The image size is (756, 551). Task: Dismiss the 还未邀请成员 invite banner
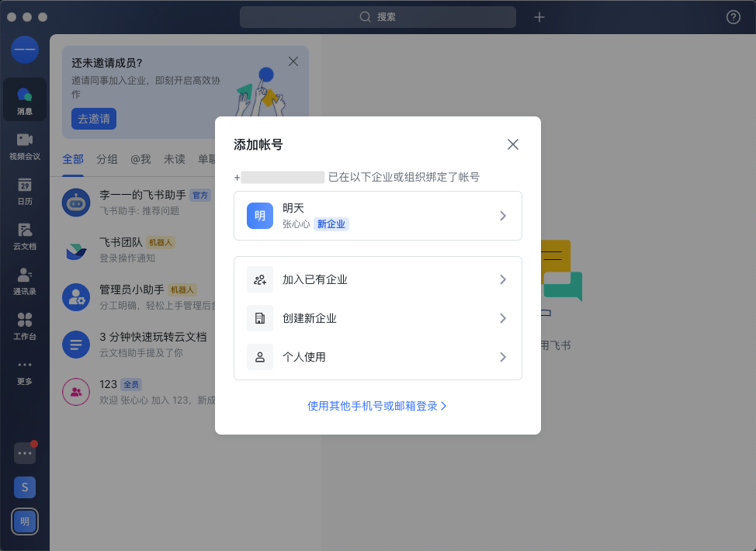tap(293, 62)
